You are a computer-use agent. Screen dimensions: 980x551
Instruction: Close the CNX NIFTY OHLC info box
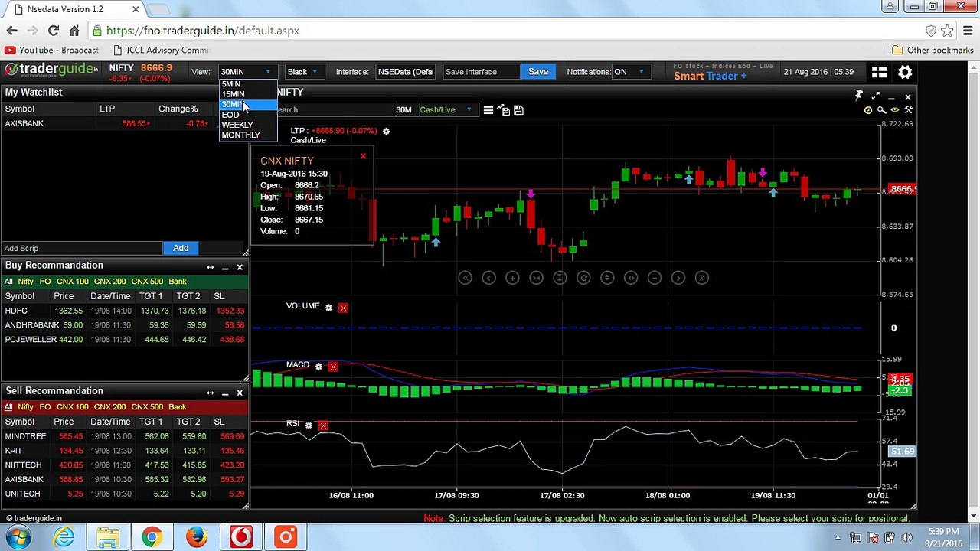tap(363, 156)
